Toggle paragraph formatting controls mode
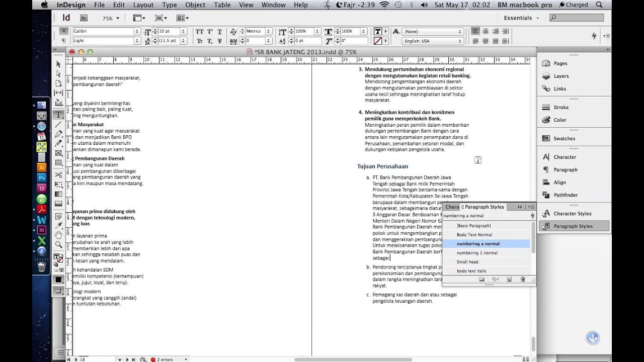 pos(64,41)
